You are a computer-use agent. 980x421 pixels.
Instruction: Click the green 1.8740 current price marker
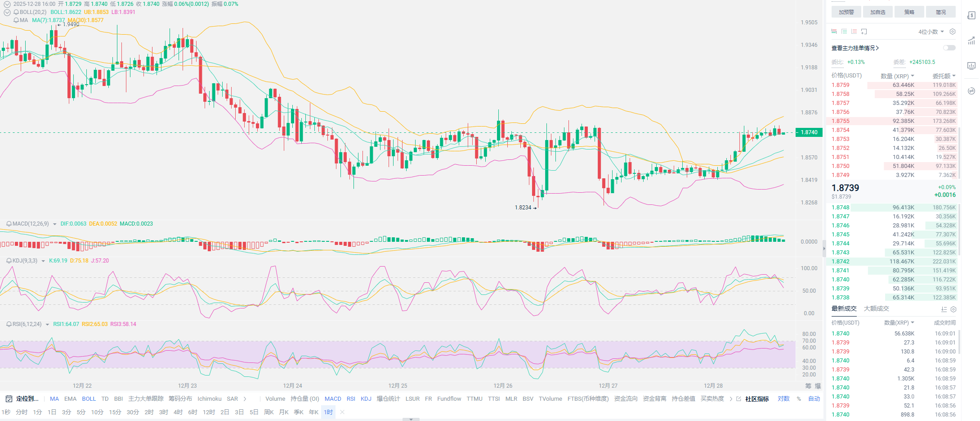(x=809, y=132)
